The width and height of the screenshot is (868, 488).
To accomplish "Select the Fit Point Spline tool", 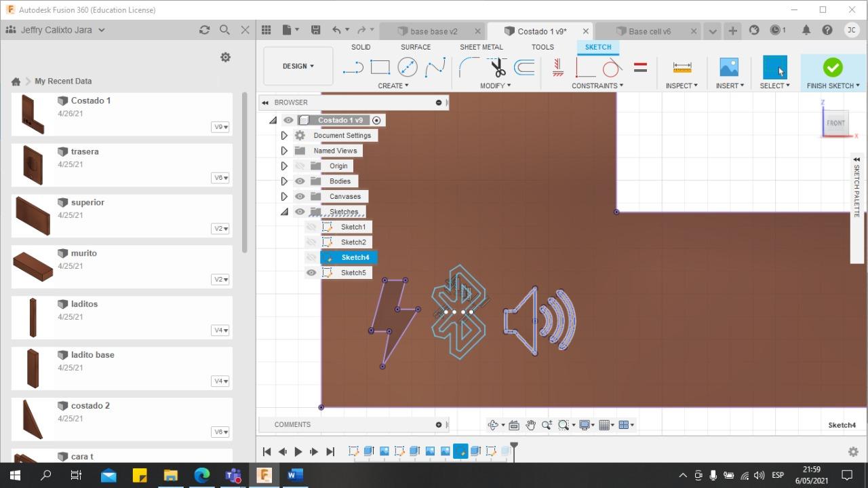I will tap(435, 67).
